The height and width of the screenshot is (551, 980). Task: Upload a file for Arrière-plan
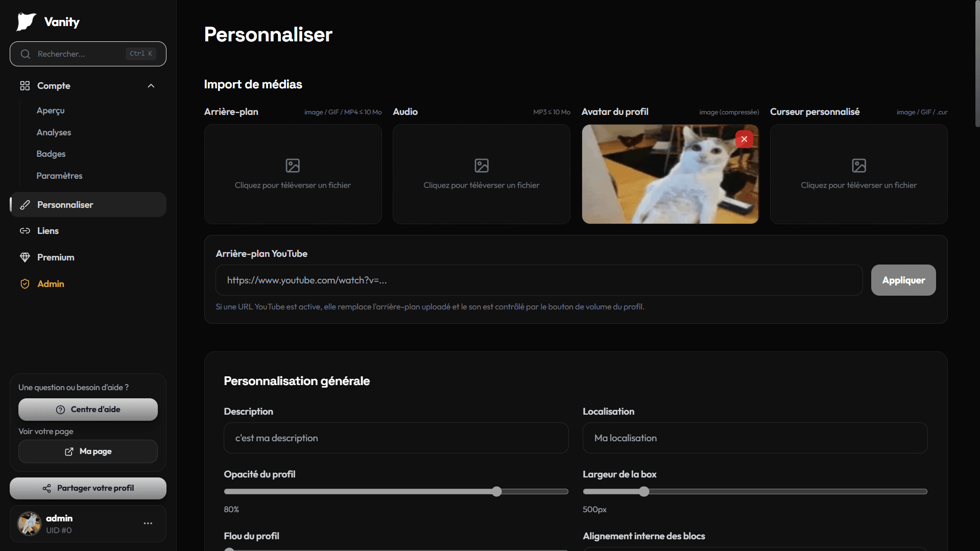point(293,174)
